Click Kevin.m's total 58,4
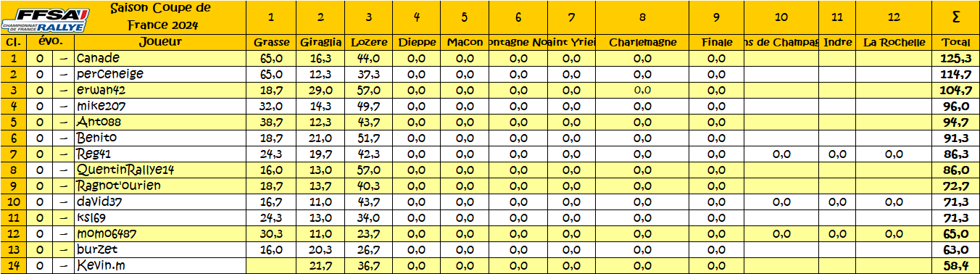The image size is (980, 274). point(954,266)
